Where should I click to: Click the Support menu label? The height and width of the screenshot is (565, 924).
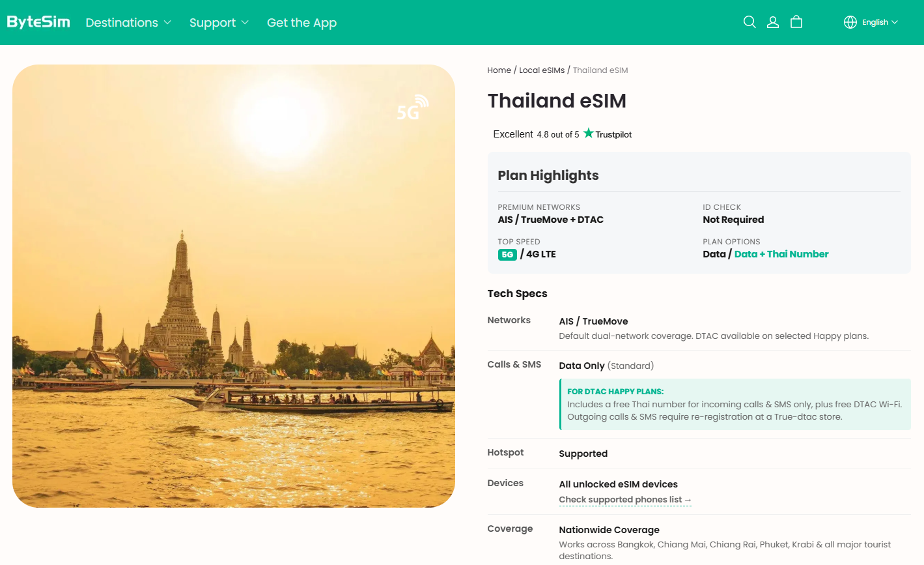(212, 23)
